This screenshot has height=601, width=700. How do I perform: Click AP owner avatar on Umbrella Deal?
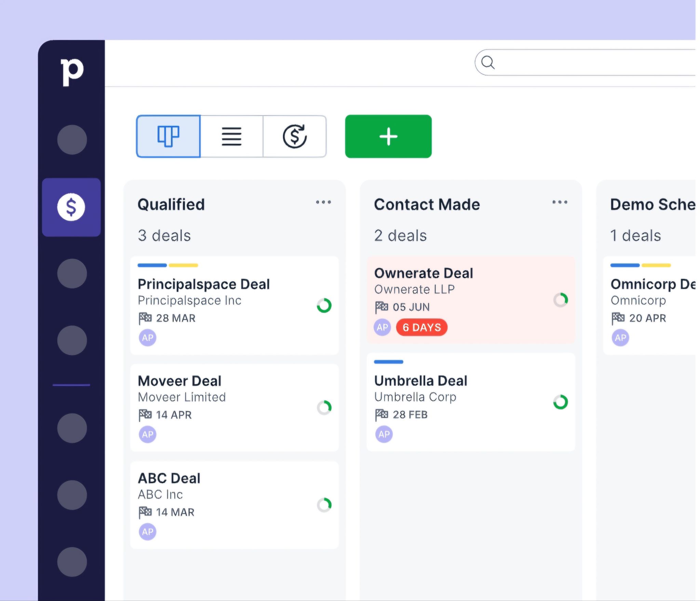(384, 434)
